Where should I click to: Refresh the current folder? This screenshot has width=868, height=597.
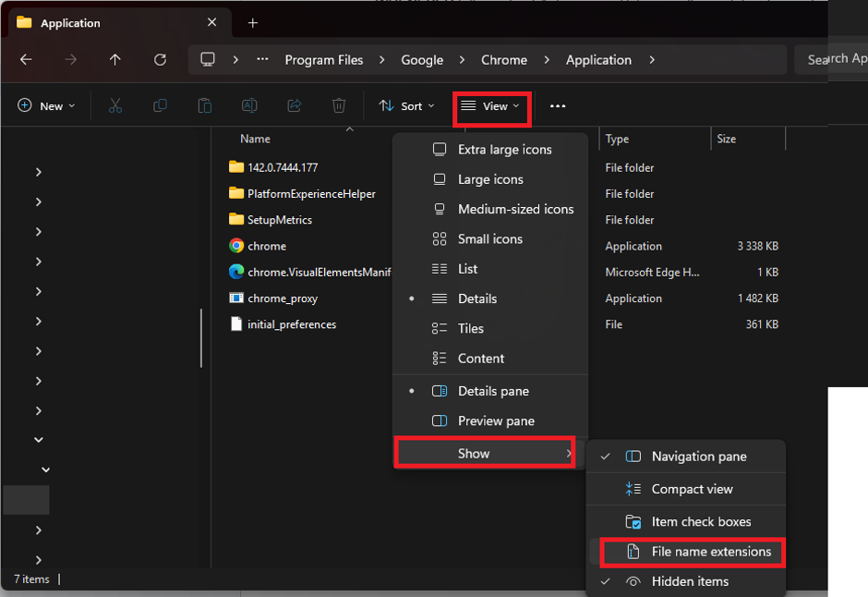[160, 59]
